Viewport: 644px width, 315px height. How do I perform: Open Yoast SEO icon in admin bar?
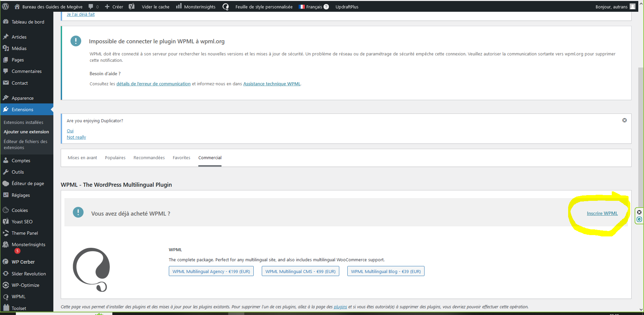pos(132,6)
